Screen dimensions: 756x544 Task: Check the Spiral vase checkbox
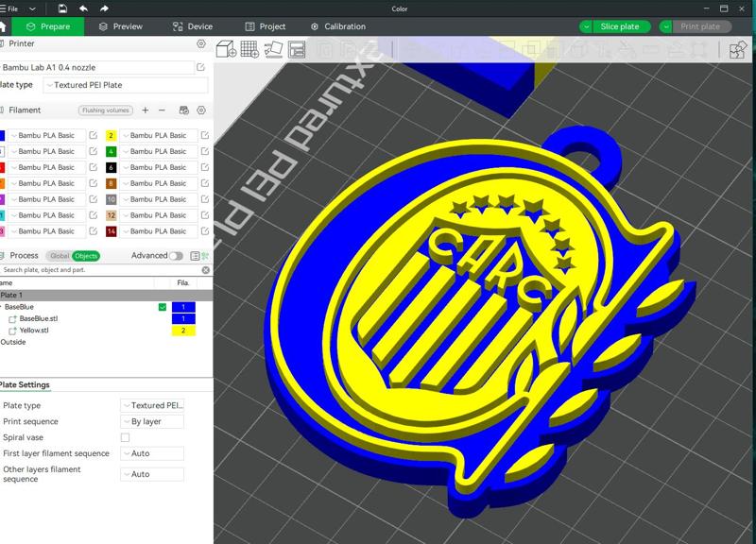click(125, 437)
